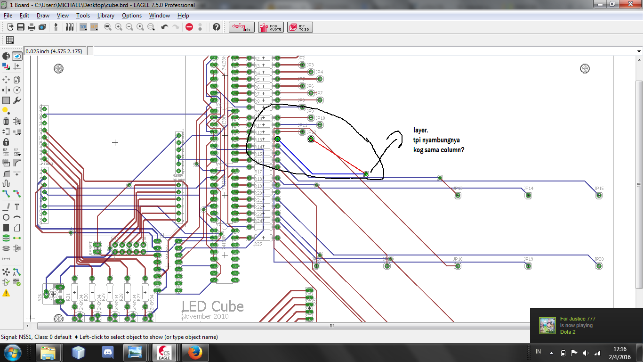Image resolution: width=644 pixels, height=362 pixels.
Task: Select the Route tool in sidebar
Action: [6, 193]
